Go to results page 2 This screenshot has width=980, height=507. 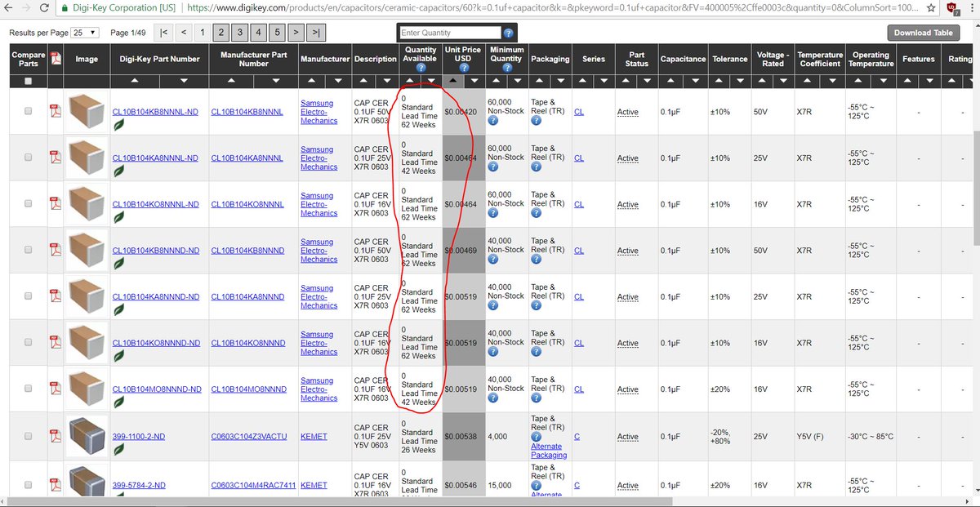(220, 33)
